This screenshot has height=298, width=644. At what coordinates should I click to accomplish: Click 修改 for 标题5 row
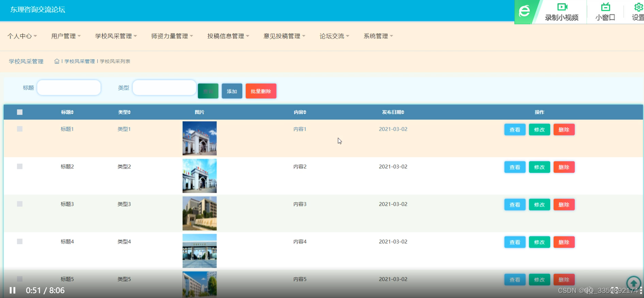539,280
